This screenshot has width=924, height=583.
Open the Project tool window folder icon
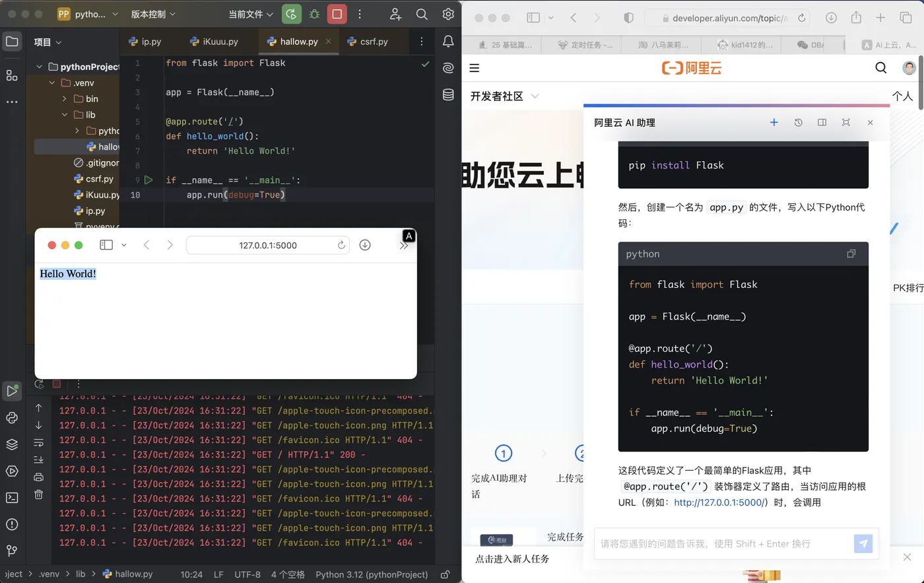(x=12, y=42)
